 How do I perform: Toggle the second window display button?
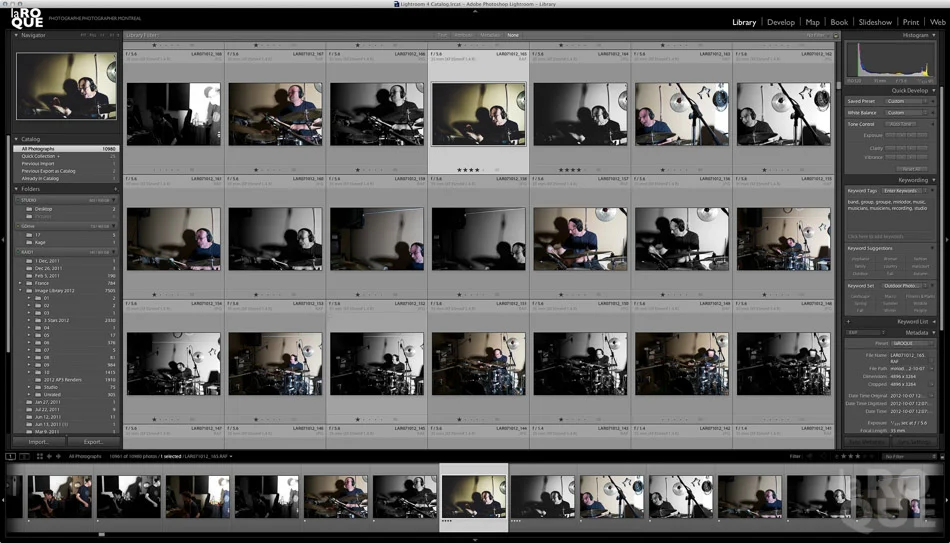[x=24, y=456]
